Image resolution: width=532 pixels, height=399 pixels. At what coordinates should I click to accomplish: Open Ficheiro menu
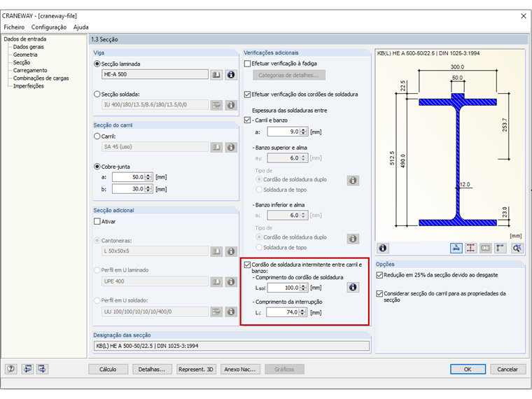tap(14, 27)
